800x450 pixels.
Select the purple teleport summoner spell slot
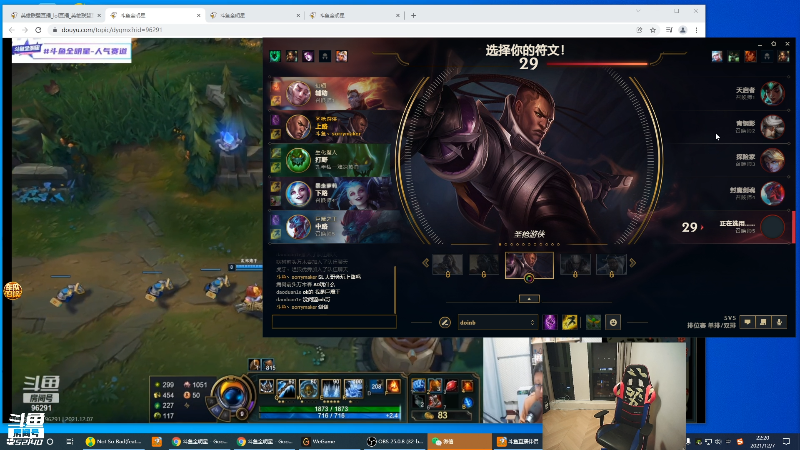550,322
